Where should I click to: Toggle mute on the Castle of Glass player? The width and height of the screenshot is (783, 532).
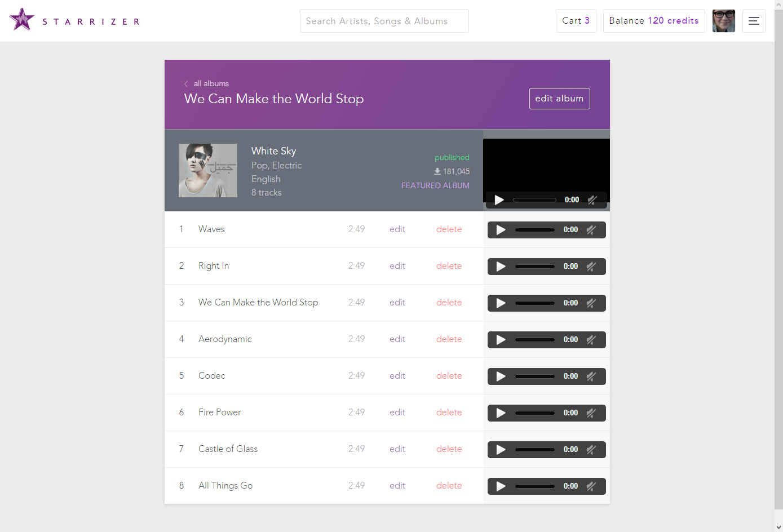coord(591,450)
